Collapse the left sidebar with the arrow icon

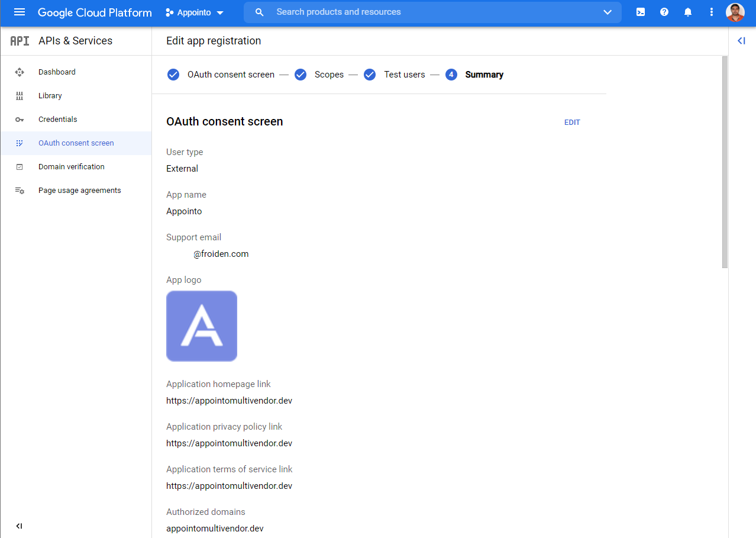pyautogui.click(x=19, y=526)
